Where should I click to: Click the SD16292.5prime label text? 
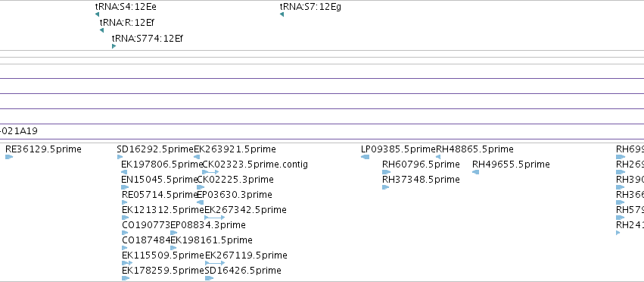coord(155,149)
